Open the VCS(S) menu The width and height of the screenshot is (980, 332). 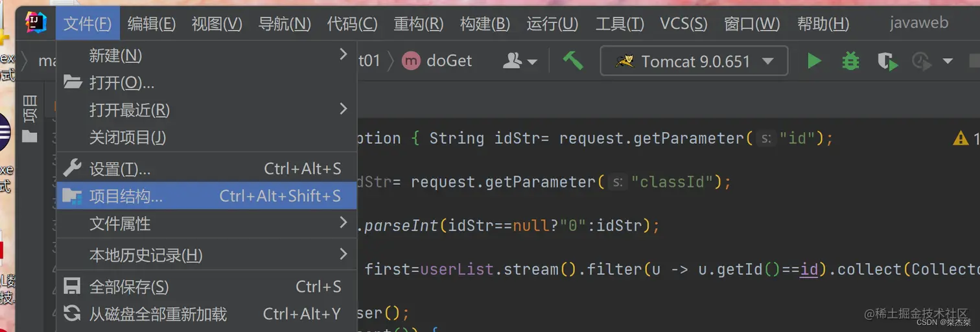683,24
